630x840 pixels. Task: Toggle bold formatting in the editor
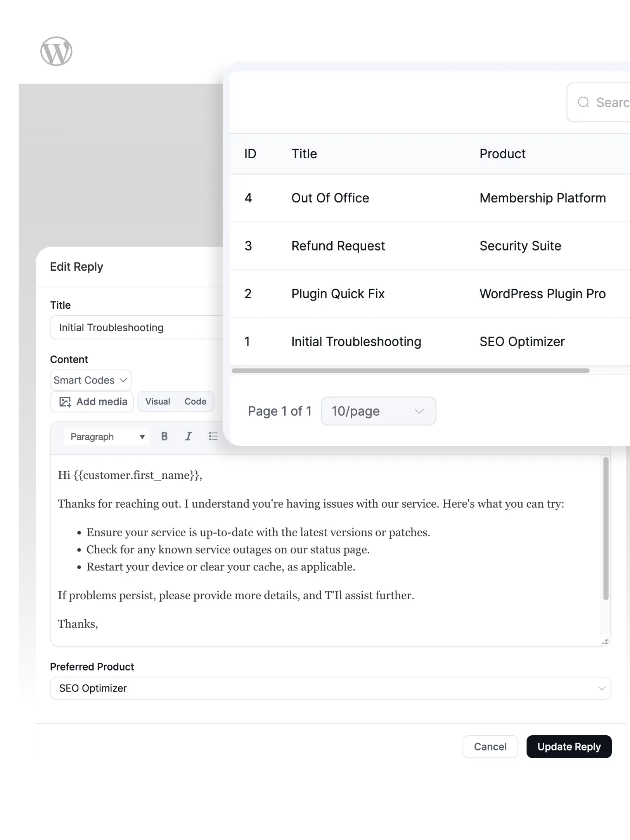click(164, 436)
